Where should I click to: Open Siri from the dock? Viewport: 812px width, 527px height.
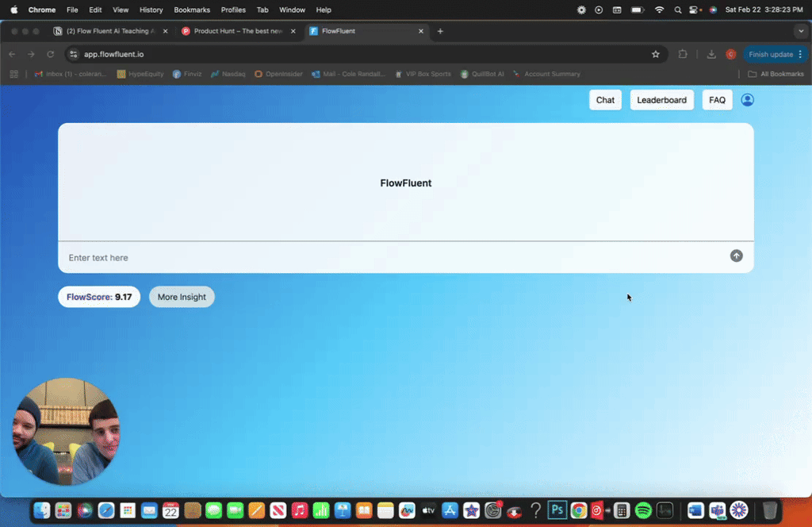pos(85,511)
